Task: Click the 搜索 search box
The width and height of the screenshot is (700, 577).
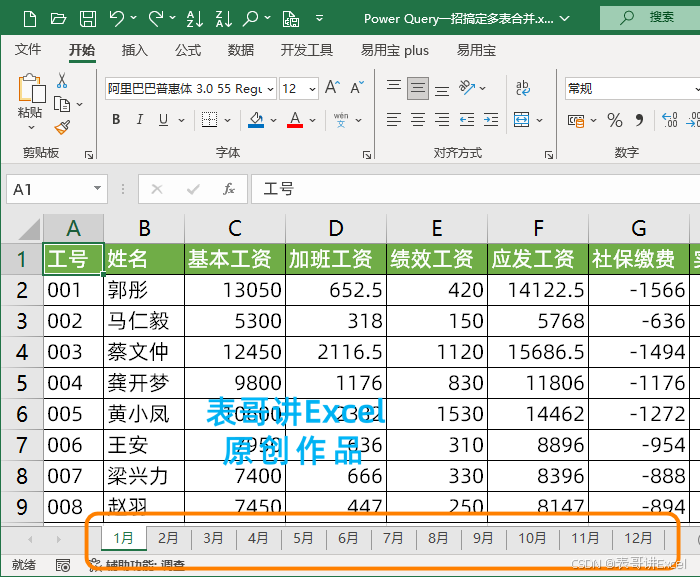Action: (x=650, y=17)
